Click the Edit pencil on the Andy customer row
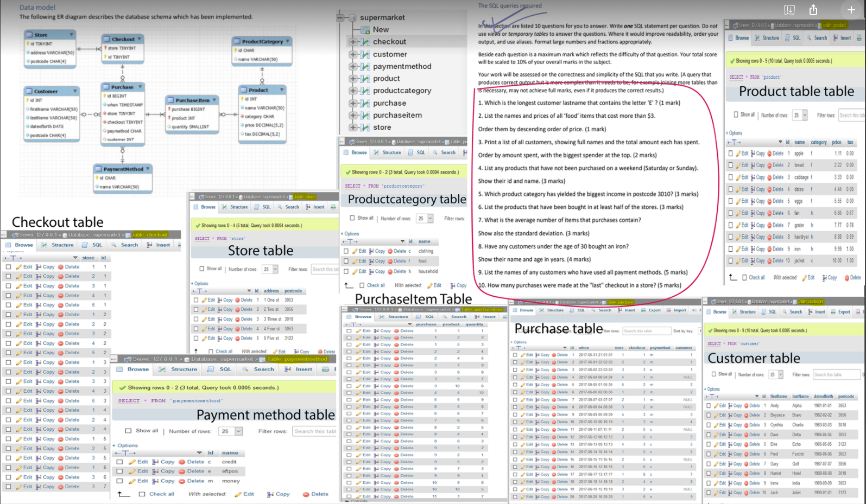The image size is (866, 504). point(716,406)
